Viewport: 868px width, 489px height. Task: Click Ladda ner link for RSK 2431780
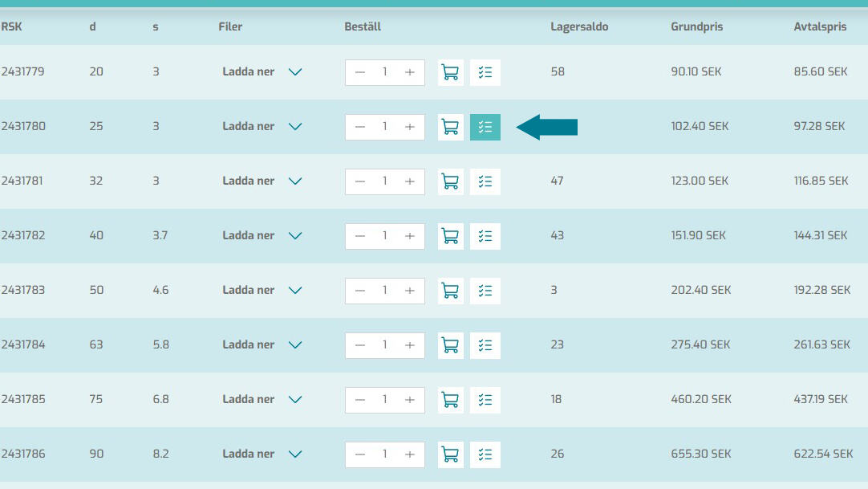pos(249,127)
